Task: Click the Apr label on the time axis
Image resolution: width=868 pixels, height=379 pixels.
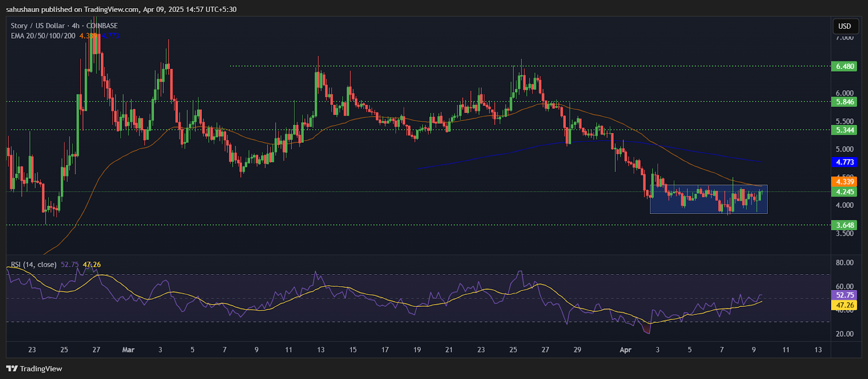Action: [626, 350]
